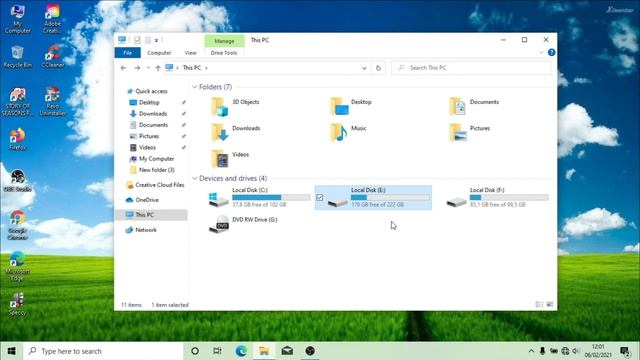Image resolution: width=640 pixels, height=360 pixels.
Task: Click the Local Disk (C:) capacity bar
Action: [x=271, y=198]
